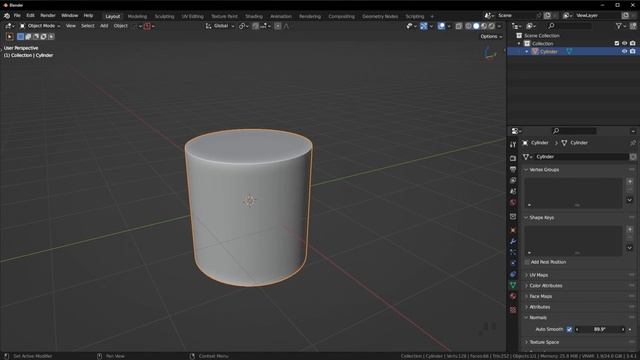The image size is (640, 360).
Task: Click the viewport navigation axis gizmo
Action: pyautogui.click(x=489, y=53)
